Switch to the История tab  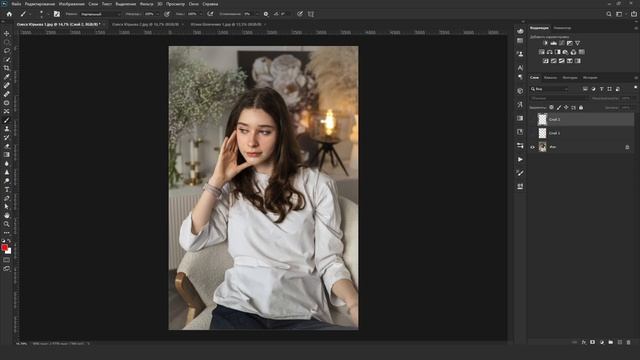[x=590, y=78]
